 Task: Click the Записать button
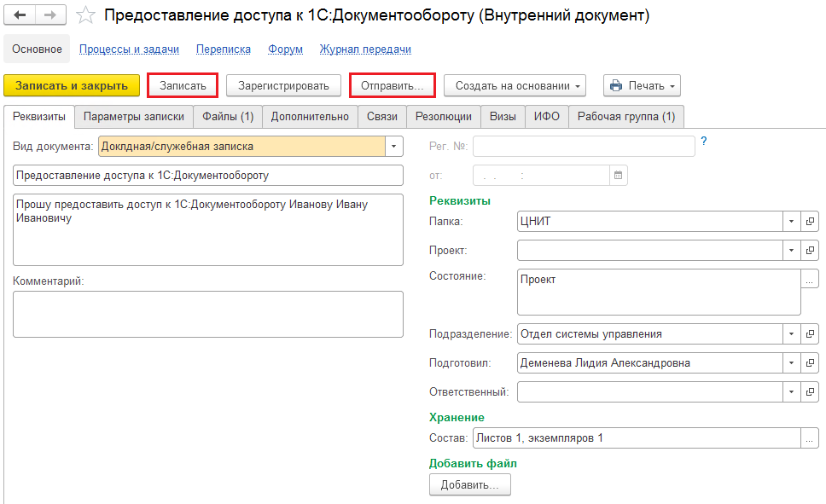tap(183, 86)
